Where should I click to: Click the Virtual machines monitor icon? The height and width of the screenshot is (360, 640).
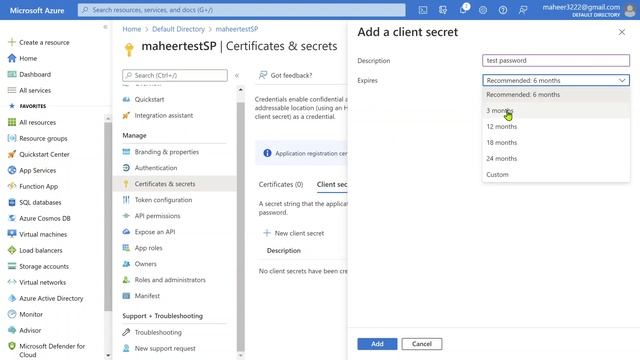[x=12, y=234]
